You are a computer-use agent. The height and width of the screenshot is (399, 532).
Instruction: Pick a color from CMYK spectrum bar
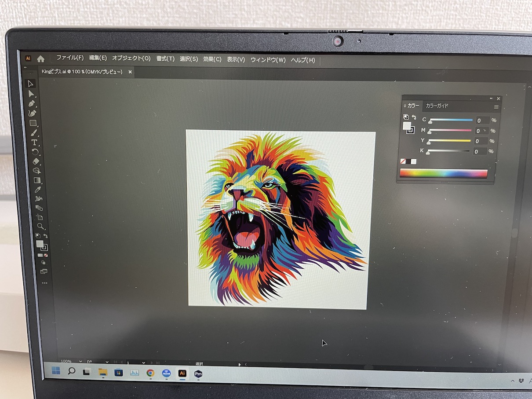(443, 173)
